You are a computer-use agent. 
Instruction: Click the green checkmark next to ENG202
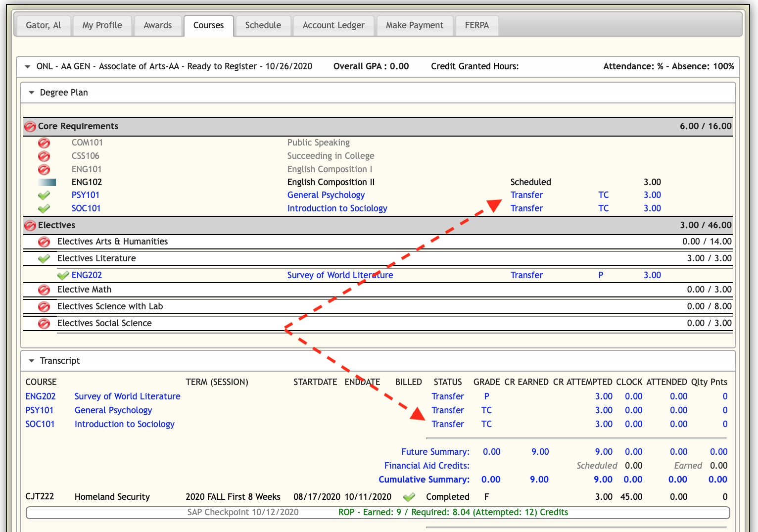pyautogui.click(x=63, y=275)
